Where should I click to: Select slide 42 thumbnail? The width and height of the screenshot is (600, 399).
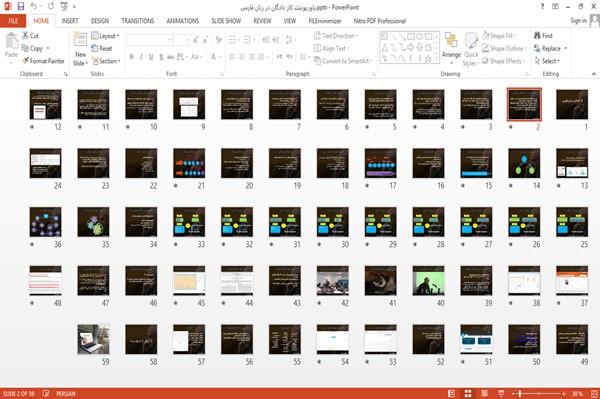pyautogui.click(x=333, y=281)
